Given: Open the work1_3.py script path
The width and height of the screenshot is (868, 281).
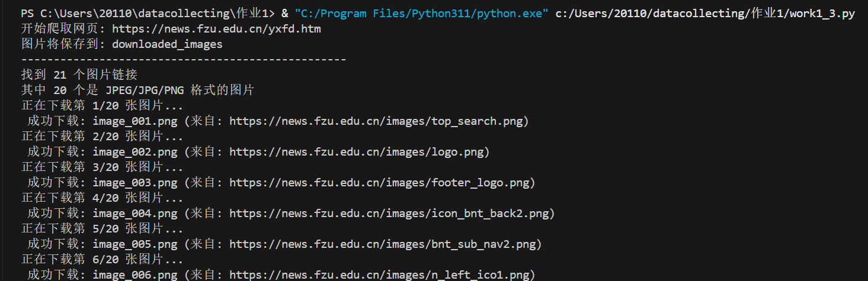Looking at the screenshot, I should (x=705, y=14).
